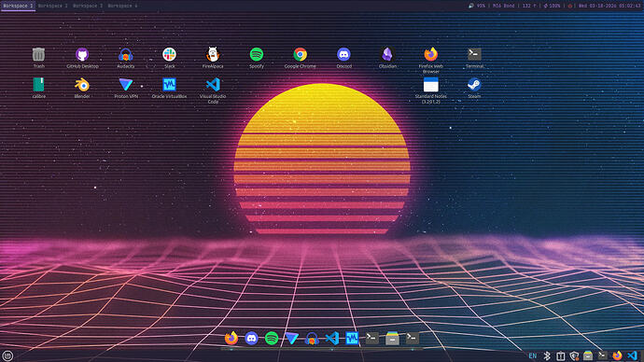Open the file manager in the dock
The width and height of the screenshot is (644, 362).
[x=392, y=338]
